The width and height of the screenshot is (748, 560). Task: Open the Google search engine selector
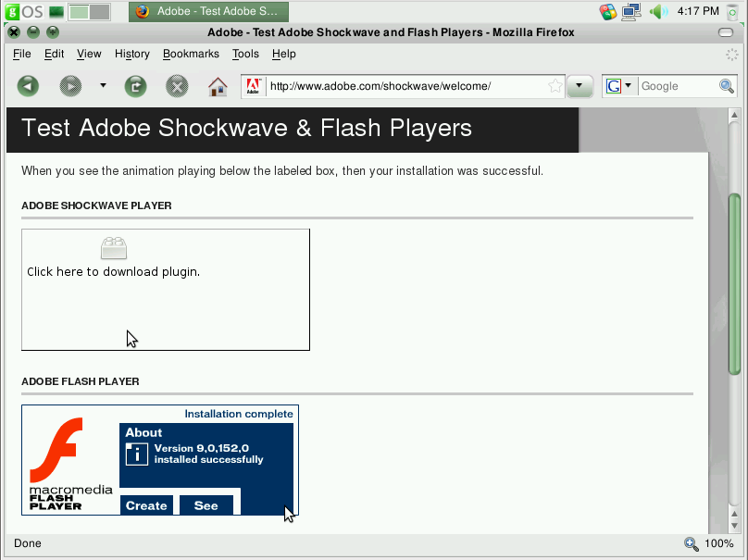pos(618,86)
